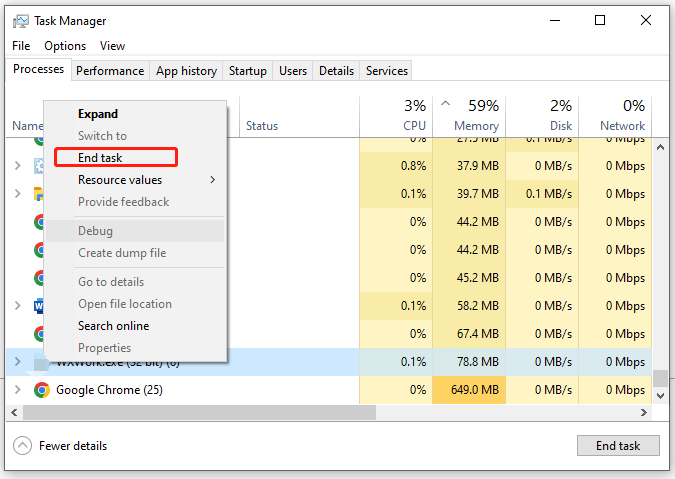Image resolution: width=675 pixels, height=479 pixels.
Task: Sort processes by the Memory column header
Action: [x=476, y=126]
